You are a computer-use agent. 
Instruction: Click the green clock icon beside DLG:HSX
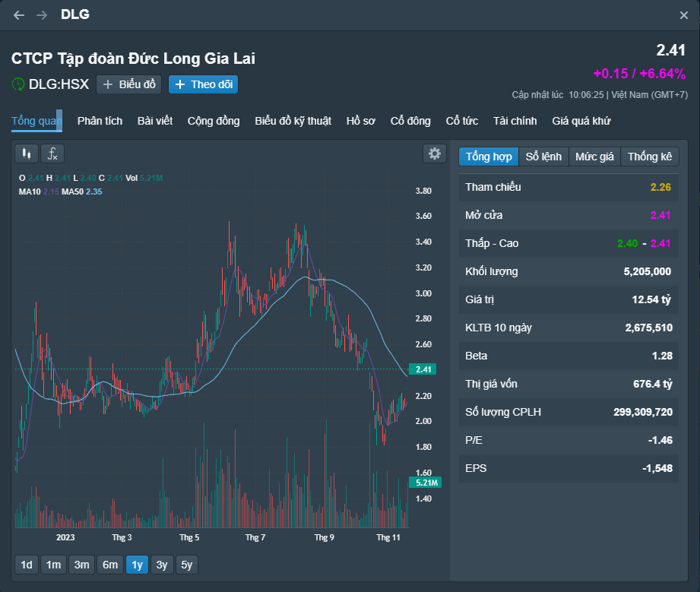pos(17,84)
